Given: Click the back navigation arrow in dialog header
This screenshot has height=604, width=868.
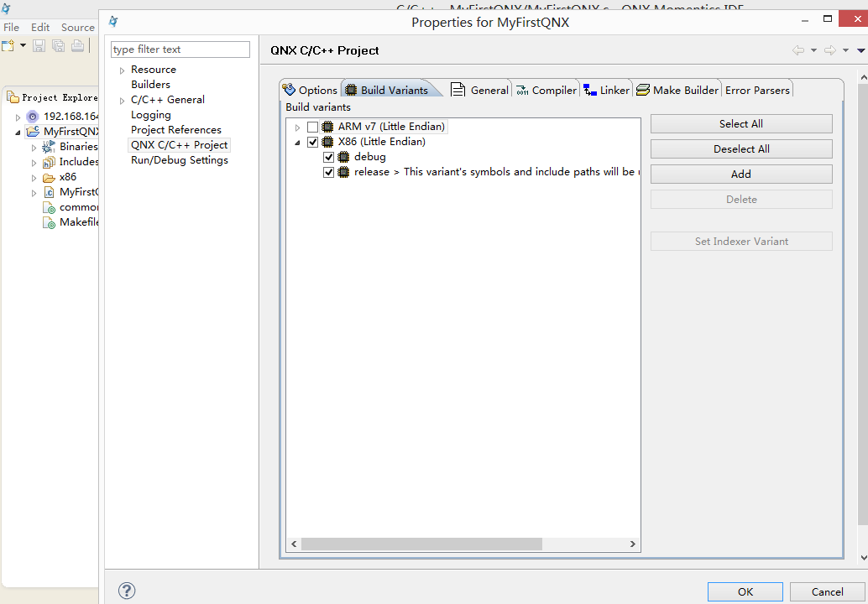Looking at the screenshot, I should pos(798,50).
